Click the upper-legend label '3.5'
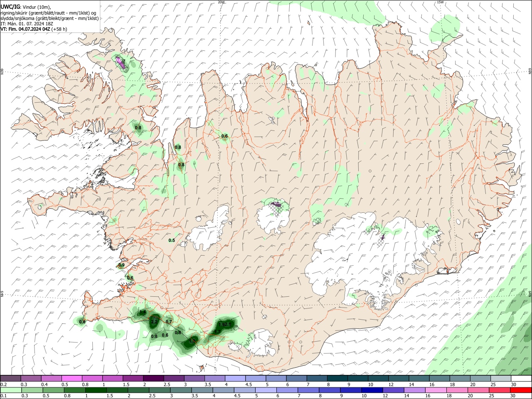 [208, 384]
